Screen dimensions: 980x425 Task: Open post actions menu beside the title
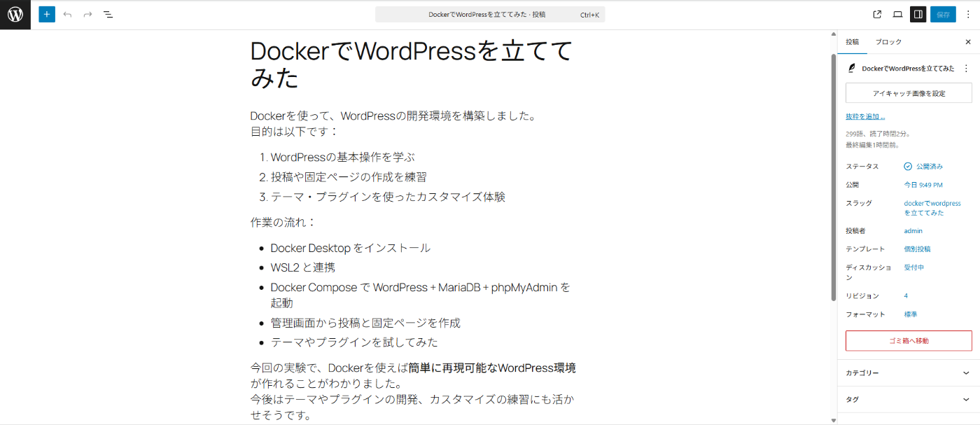(966, 69)
